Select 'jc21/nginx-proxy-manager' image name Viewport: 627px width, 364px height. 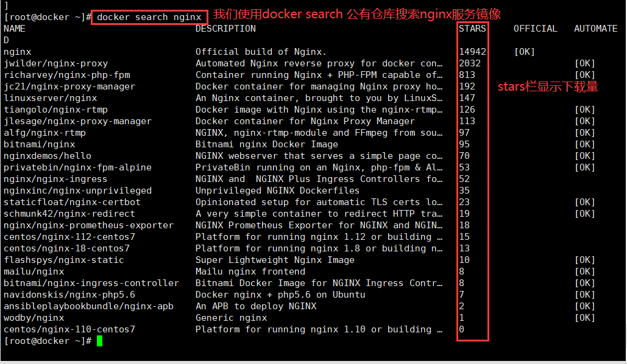(69, 86)
